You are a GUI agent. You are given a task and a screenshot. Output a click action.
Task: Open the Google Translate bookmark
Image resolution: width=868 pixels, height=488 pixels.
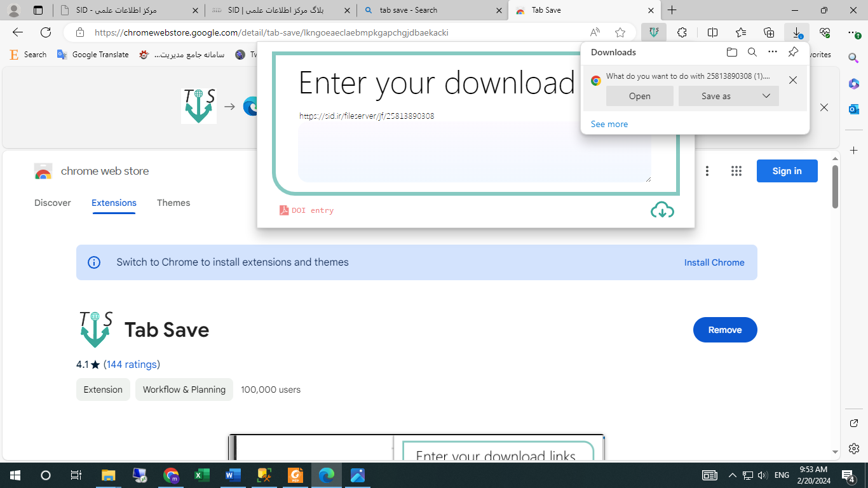(93, 55)
